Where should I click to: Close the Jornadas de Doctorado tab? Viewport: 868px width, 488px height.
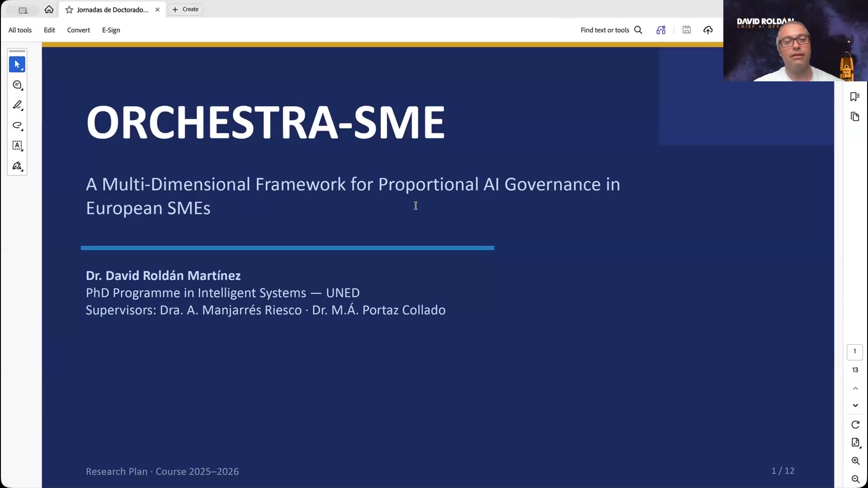157,9
